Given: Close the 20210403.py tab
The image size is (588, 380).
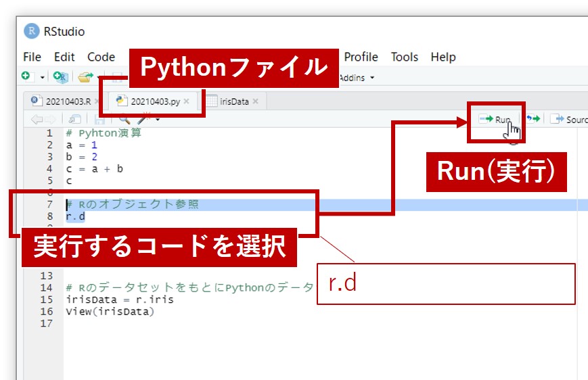Looking at the screenshot, I should tap(187, 101).
